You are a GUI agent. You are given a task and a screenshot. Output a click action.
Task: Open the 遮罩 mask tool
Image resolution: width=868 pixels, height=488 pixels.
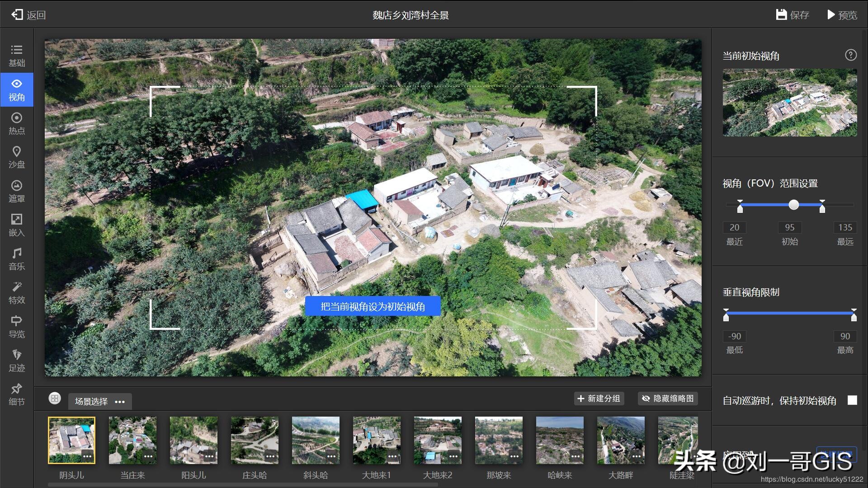point(17,191)
